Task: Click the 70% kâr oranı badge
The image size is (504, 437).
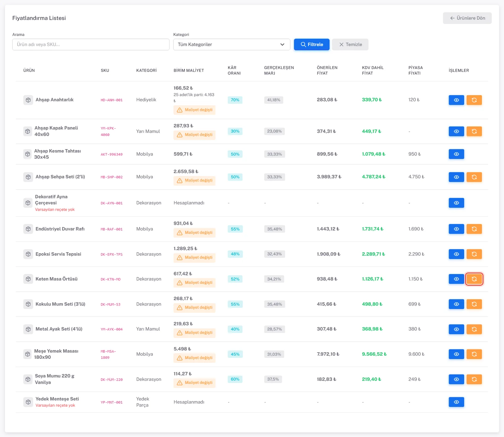Action: coord(235,100)
